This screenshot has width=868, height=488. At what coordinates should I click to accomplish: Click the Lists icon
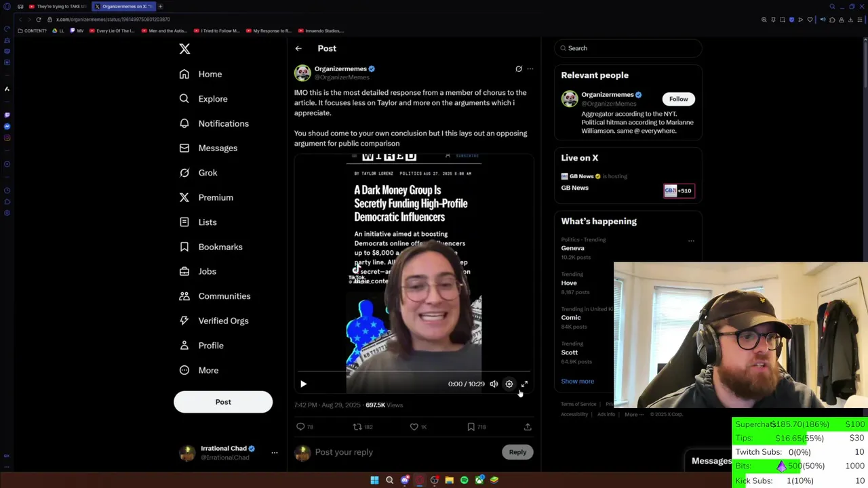click(x=184, y=222)
